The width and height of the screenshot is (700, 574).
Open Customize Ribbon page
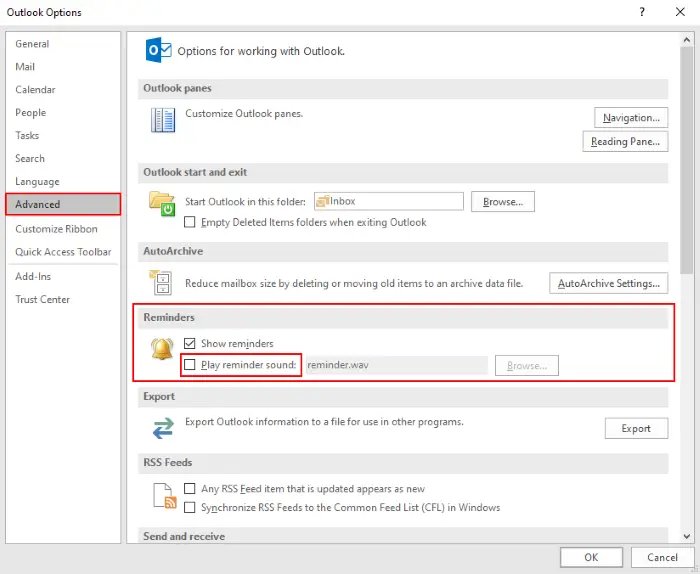coord(63,229)
